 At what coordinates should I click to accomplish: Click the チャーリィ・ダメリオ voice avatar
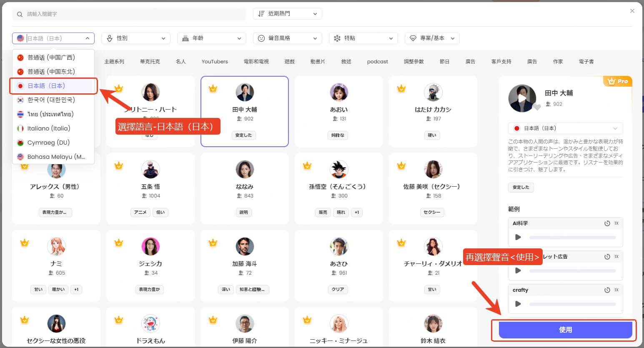(433, 247)
